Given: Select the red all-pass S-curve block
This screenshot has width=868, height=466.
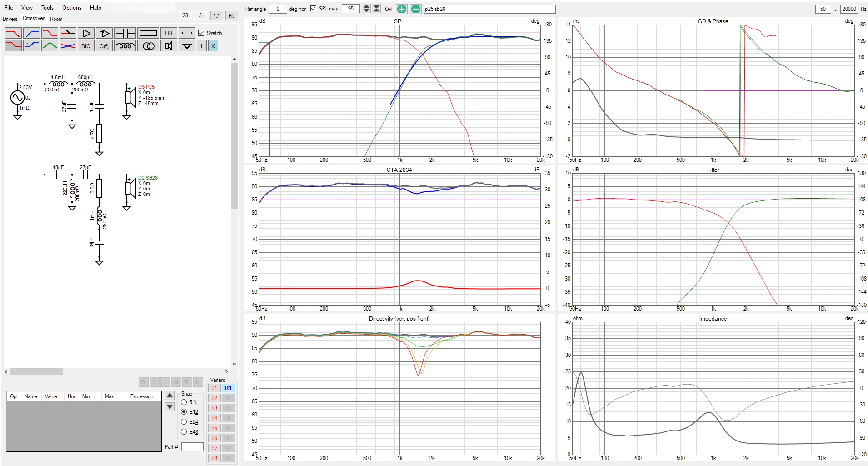Looking at the screenshot, I should [x=50, y=33].
